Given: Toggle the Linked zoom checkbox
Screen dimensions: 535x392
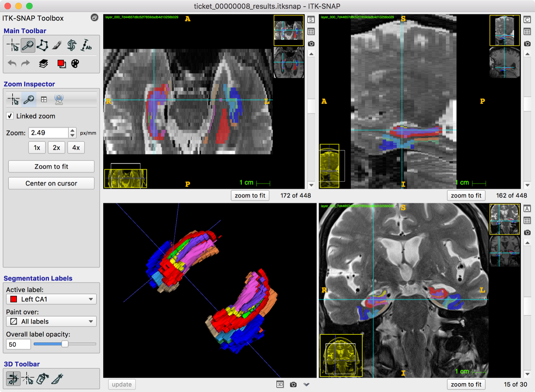Looking at the screenshot, I should pos(10,116).
